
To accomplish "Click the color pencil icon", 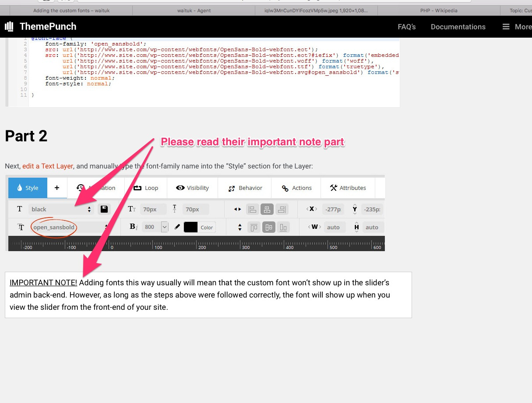I will [177, 227].
